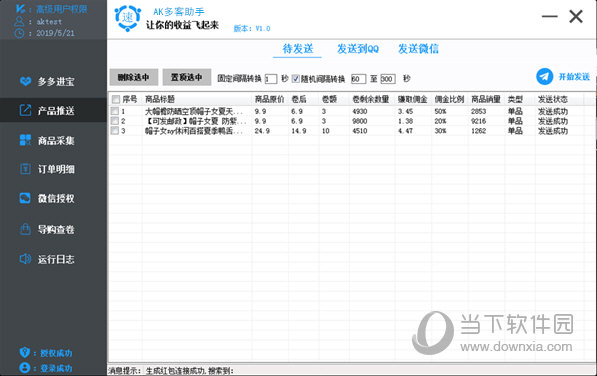Screen dimensions: 597x376
Task: Click sales figure 9216
Action: (478, 121)
